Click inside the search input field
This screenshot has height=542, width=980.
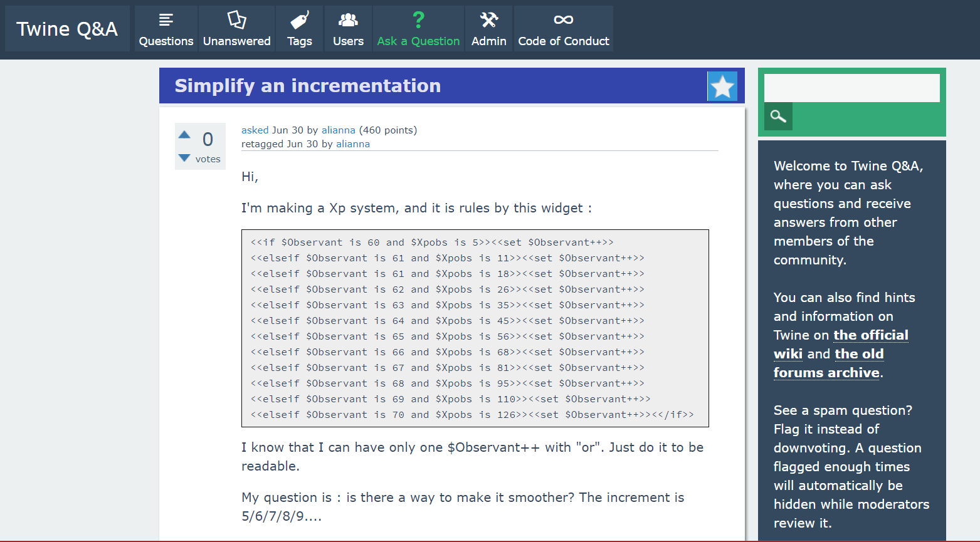click(x=852, y=88)
